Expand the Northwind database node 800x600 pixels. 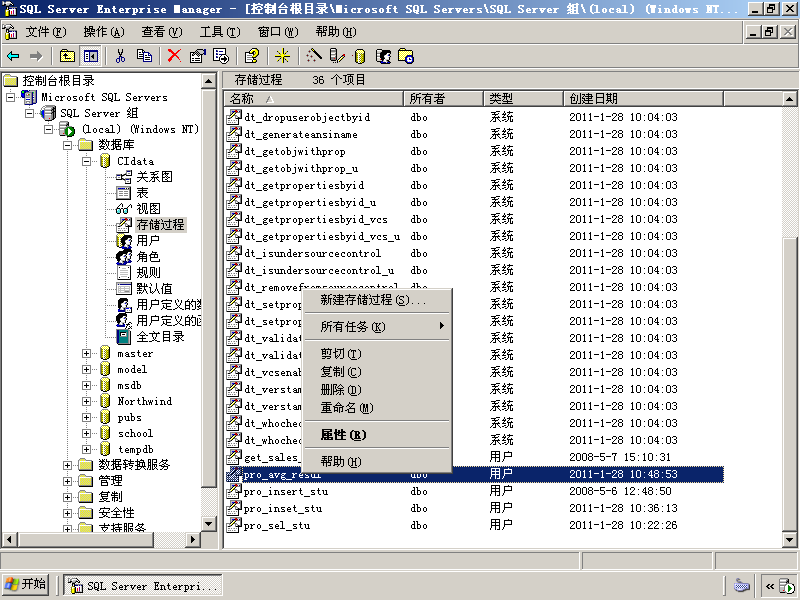(87, 401)
